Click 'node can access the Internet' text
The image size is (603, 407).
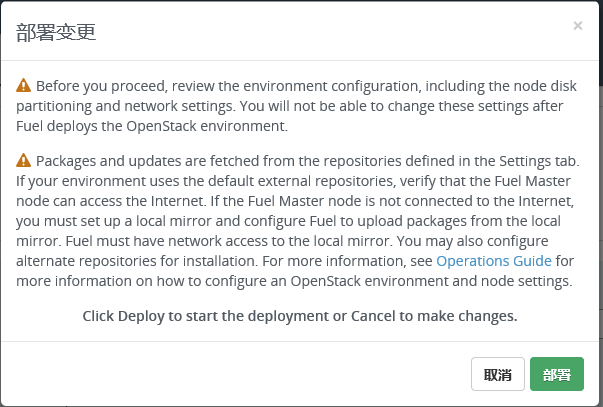pyautogui.click(x=110, y=201)
